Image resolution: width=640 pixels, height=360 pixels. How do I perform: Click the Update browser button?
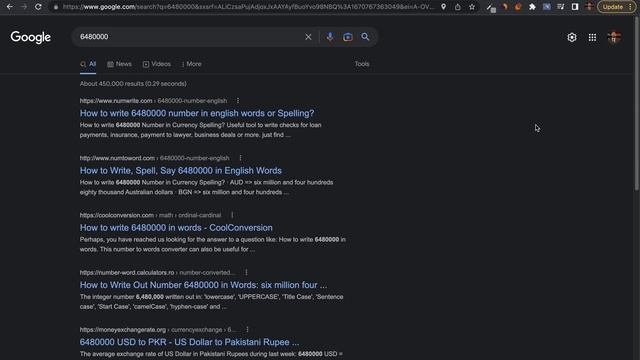point(616,7)
